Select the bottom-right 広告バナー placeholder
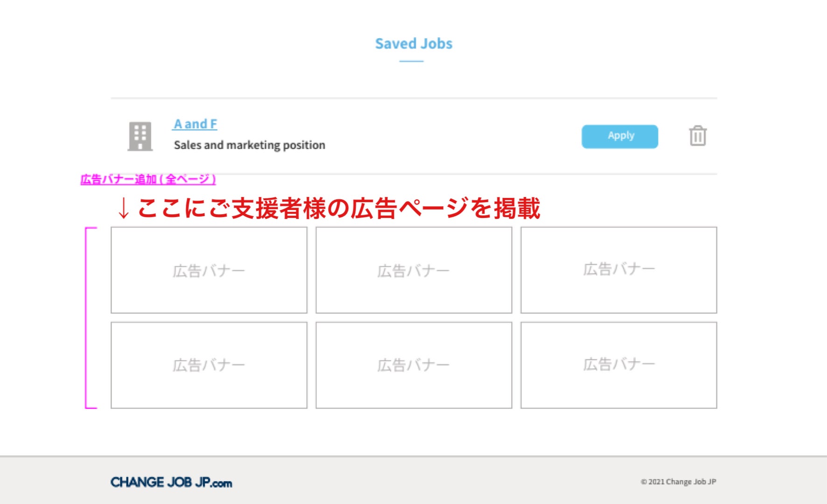This screenshot has height=504, width=827. [618, 365]
